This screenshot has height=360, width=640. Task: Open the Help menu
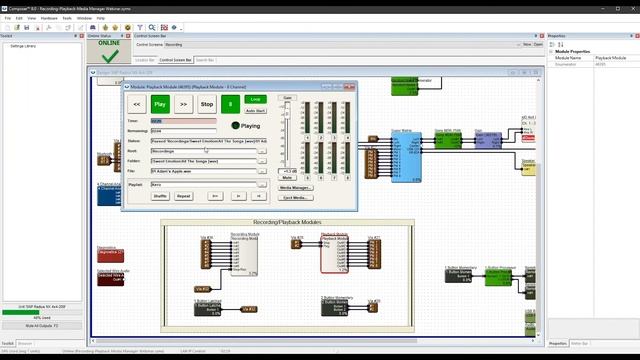[x=100, y=18]
